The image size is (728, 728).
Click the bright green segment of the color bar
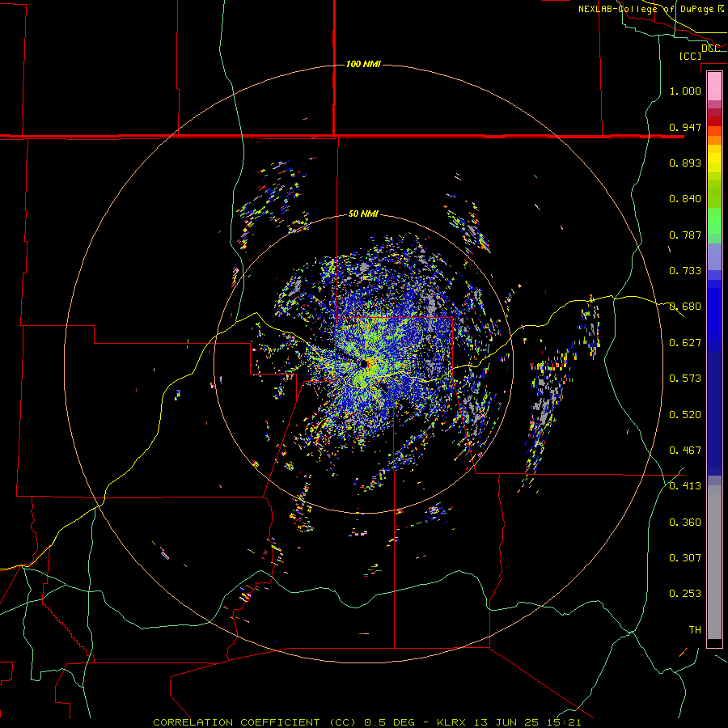[714, 221]
